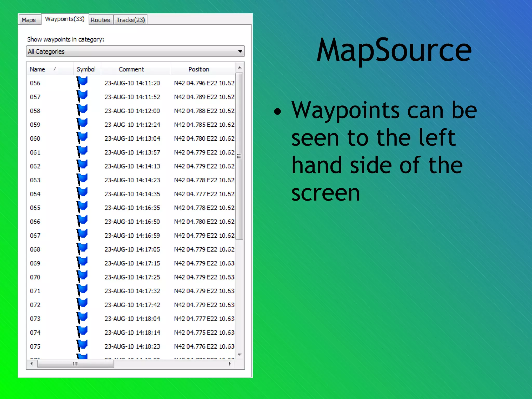Click the blue flag icon for waypoint 064
This screenshot has height=399, width=532.
coord(82,193)
